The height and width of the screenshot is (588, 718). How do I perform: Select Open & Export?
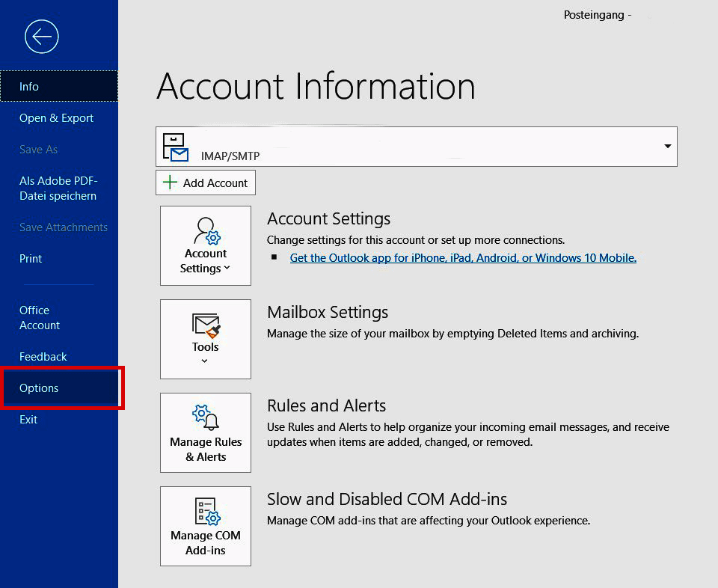coord(56,117)
